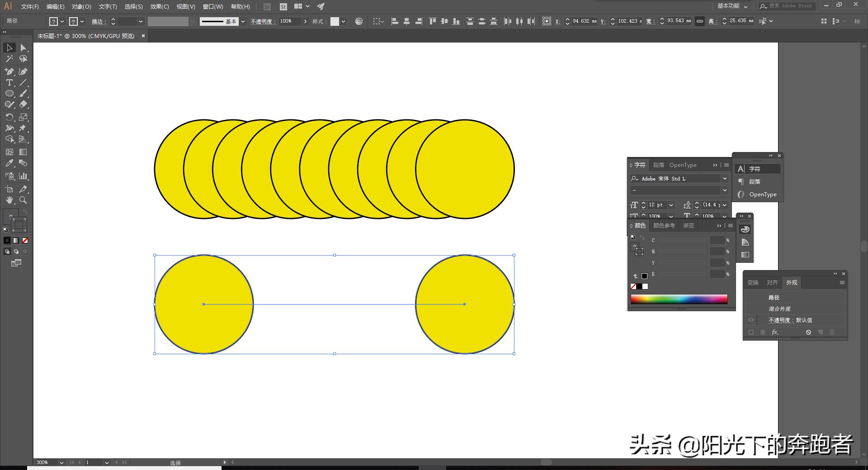868x470 pixels.
Task: Open the brush definition 基本 dropdown
Action: 243,21
